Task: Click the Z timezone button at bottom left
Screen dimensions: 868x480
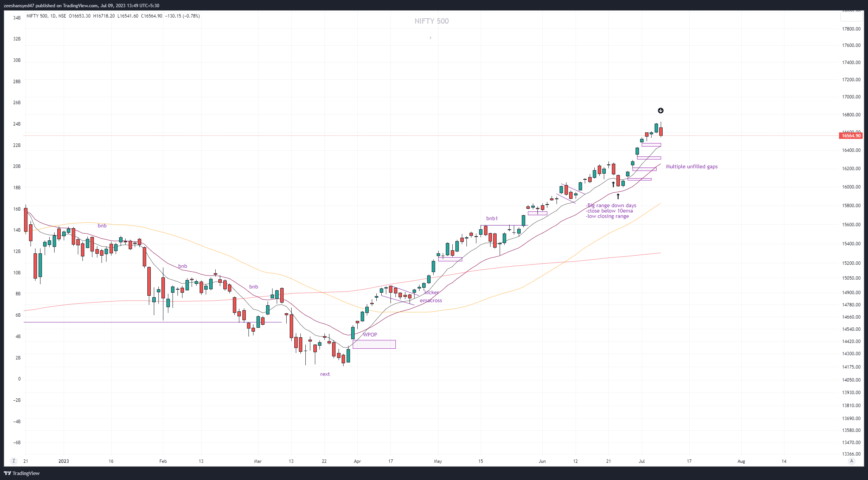Action: coord(14,461)
